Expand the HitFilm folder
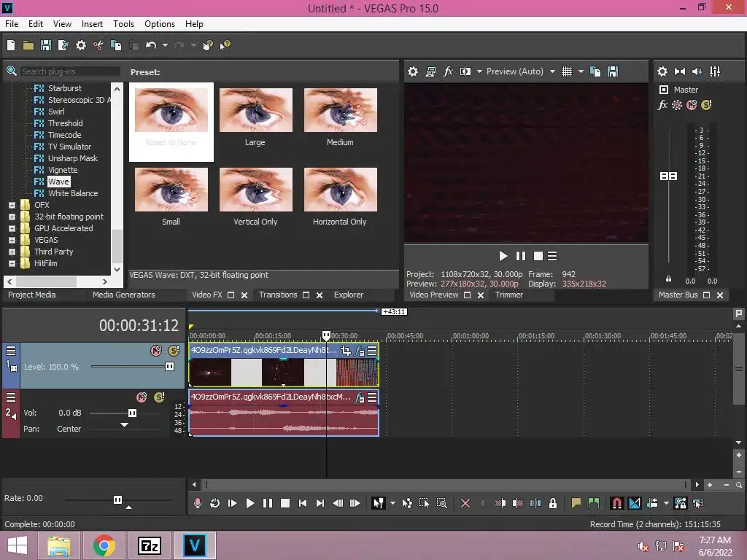Screen dimensions: 747x560 pyautogui.click(x=12, y=263)
